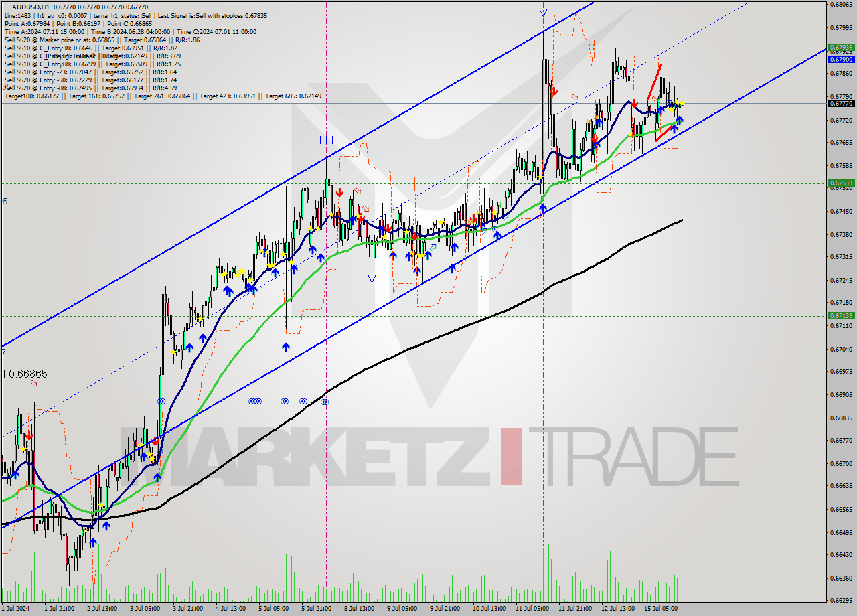Image resolution: width=857 pixels, height=616 pixels.
Task: Click the 0.66905 price axis value
Action: (x=841, y=395)
